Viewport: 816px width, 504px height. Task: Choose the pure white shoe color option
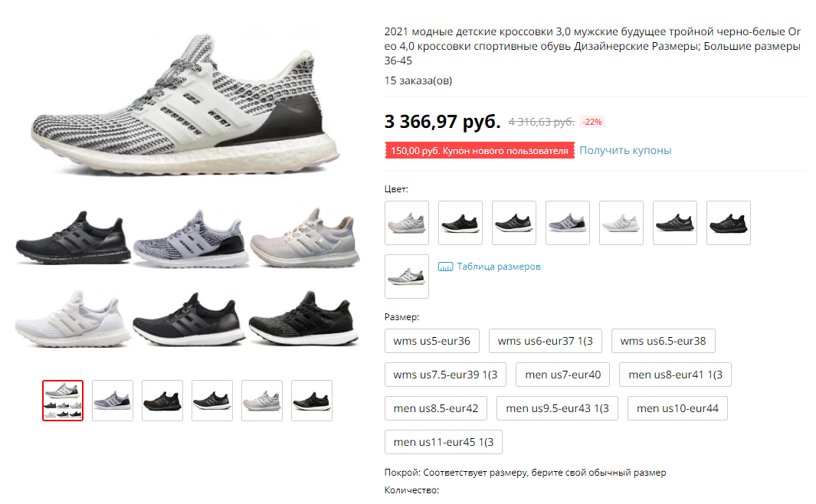[x=621, y=223]
